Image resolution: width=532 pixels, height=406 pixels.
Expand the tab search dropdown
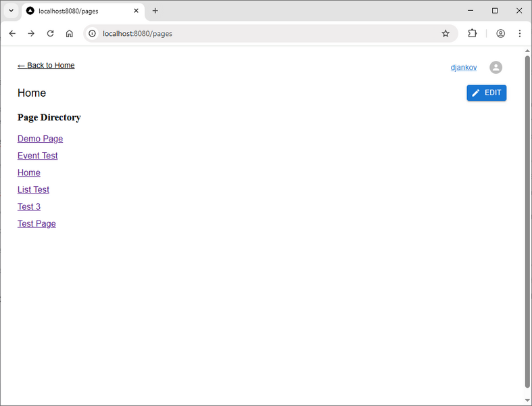point(11,11)
